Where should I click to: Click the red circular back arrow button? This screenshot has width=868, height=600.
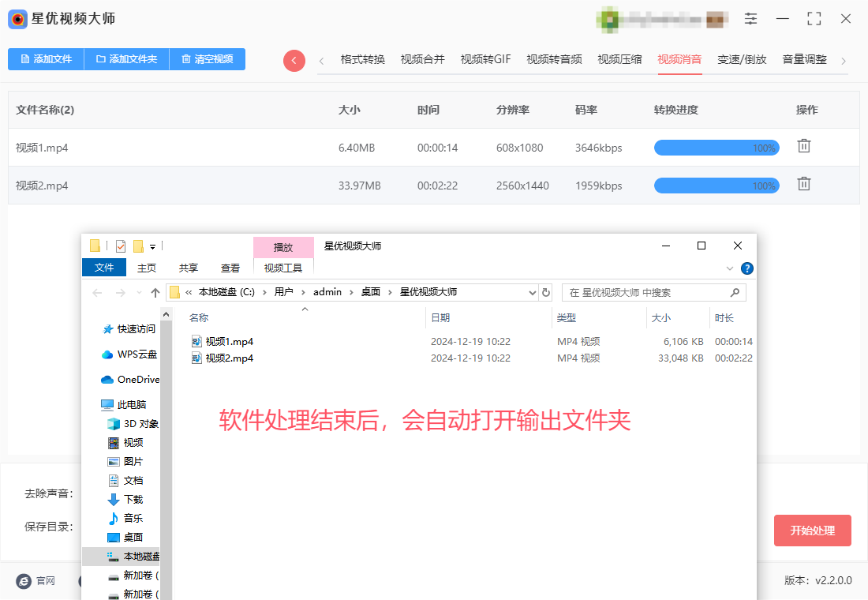(x=294, y=60)
